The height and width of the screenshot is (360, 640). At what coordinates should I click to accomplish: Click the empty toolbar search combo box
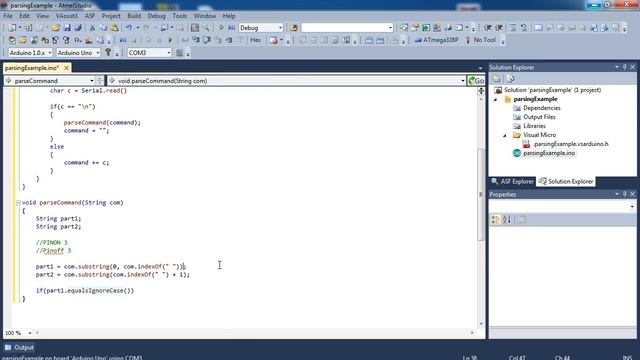347,28
